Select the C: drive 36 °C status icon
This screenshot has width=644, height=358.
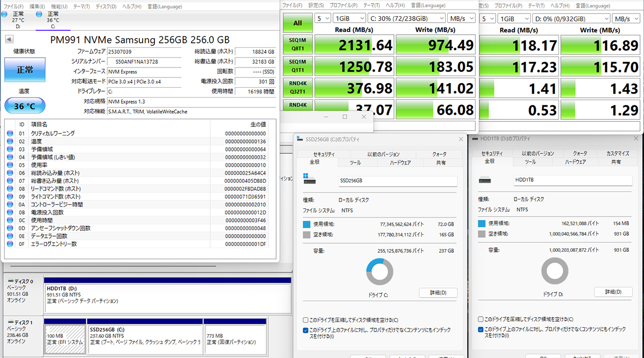point(39,15)
